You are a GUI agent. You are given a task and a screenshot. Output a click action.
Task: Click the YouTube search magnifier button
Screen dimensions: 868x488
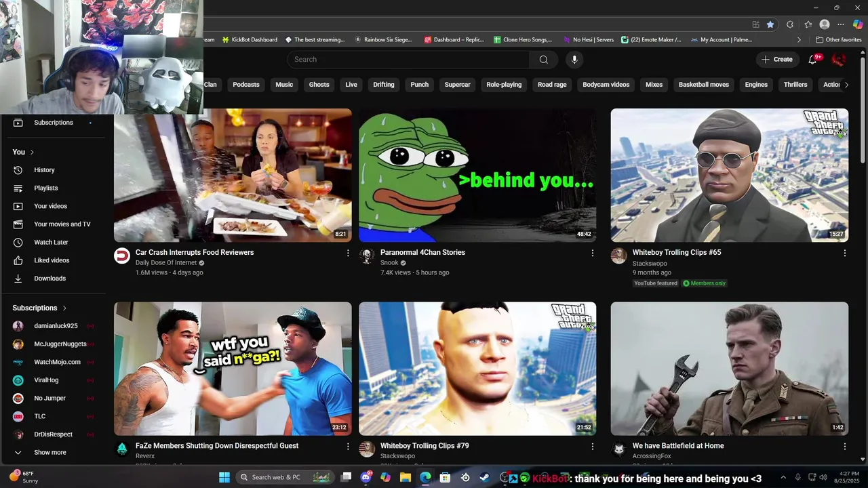(x=543, y=60)
